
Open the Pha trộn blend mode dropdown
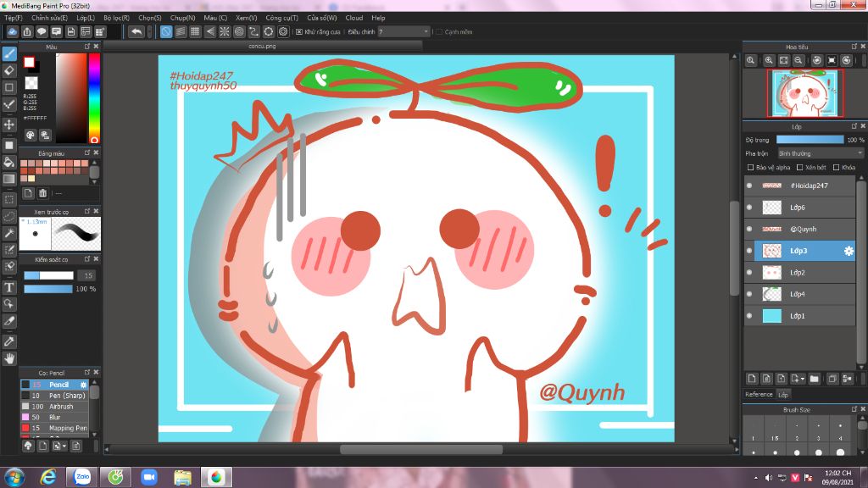(x=821, y=153)
